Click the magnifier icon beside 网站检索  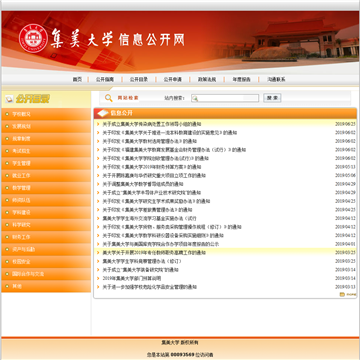click(109, 98)
